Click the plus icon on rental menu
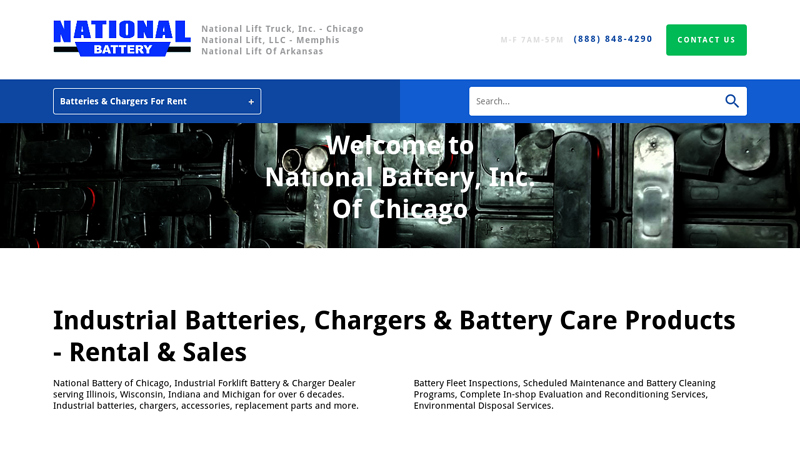The height and width of the screenshot is (450, 800). 251,102
